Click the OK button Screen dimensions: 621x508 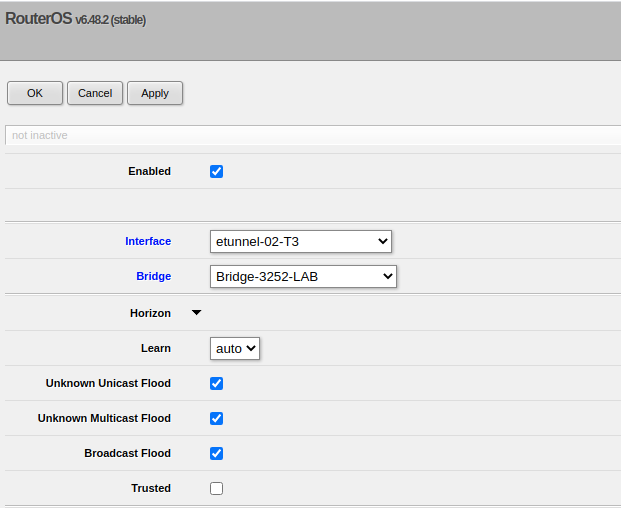pos(35,93)
